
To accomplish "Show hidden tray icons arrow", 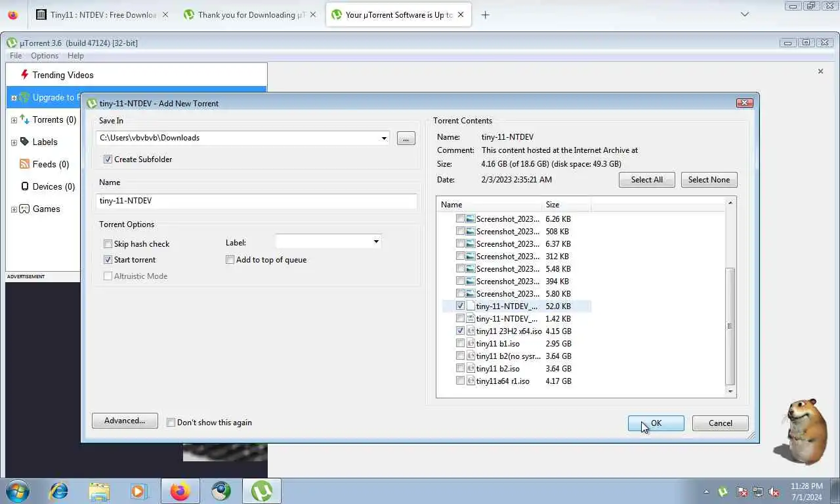I will (706, 492).
